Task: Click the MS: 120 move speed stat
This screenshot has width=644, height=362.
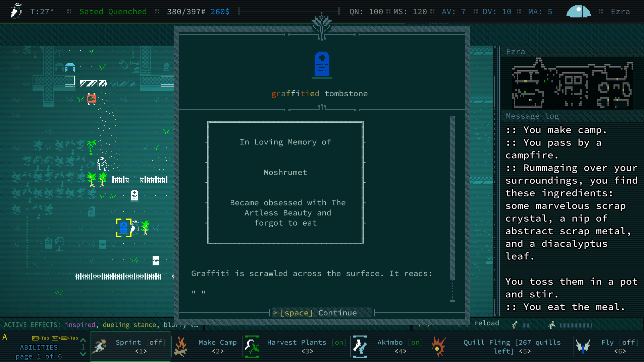Action: pyautogui.click(x=410, y=12)
